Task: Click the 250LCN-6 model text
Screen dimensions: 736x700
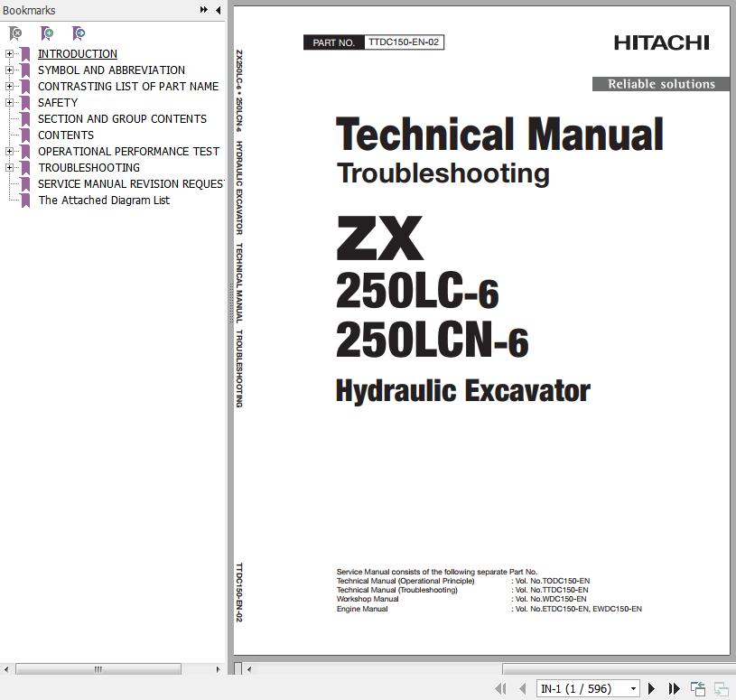Action: 433,340
